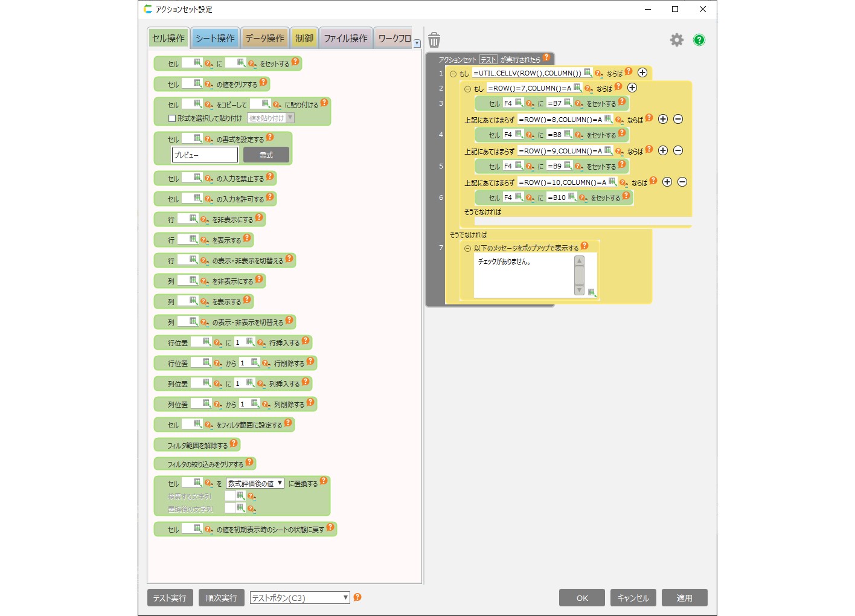Collapse the popup message block on line 7
Screen dimensions: 855x616
pos(467,248)
